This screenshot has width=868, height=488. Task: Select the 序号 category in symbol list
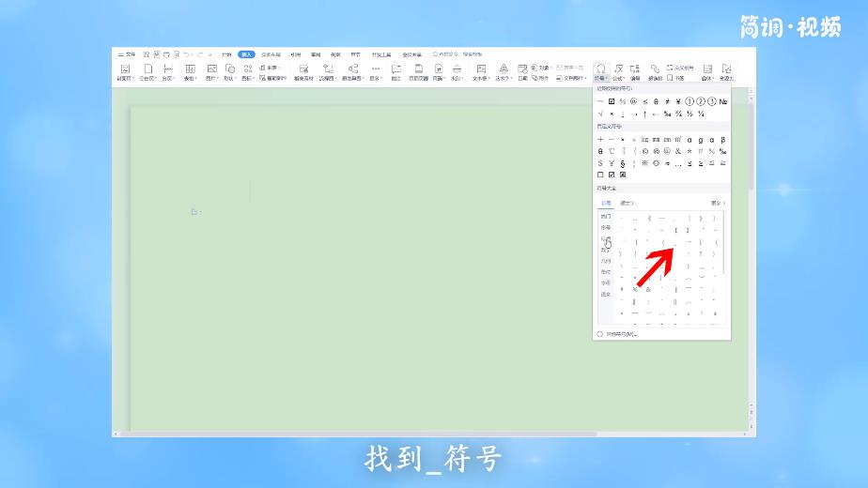(606, 227)
